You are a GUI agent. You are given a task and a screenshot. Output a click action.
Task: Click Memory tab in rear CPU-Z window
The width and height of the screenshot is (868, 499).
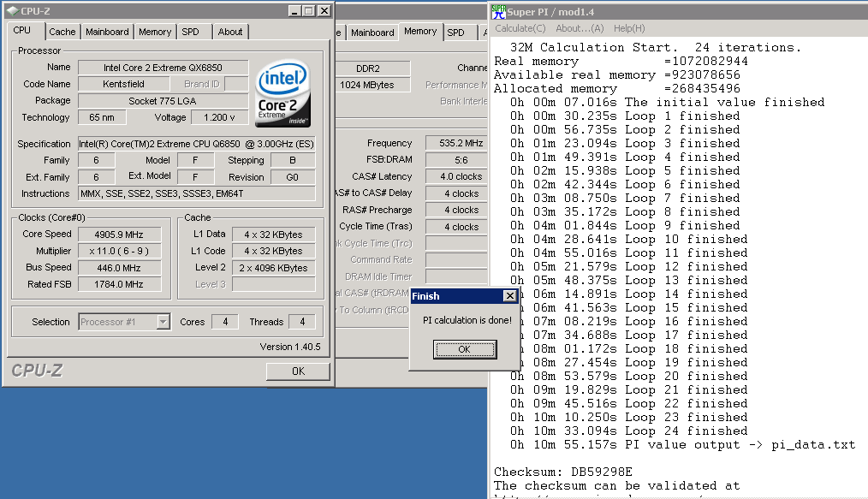pyautogui.click(x=420, y=32)
